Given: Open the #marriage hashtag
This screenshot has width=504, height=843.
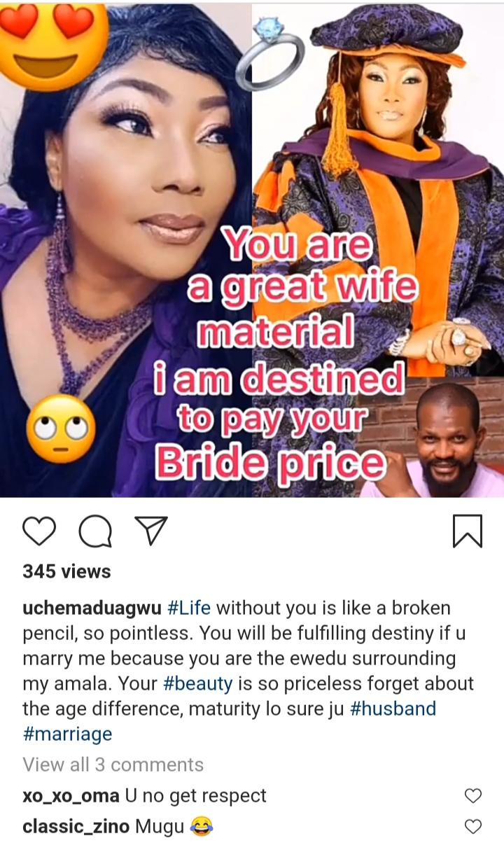Looking at the screenshot, I should click(67, 734).
